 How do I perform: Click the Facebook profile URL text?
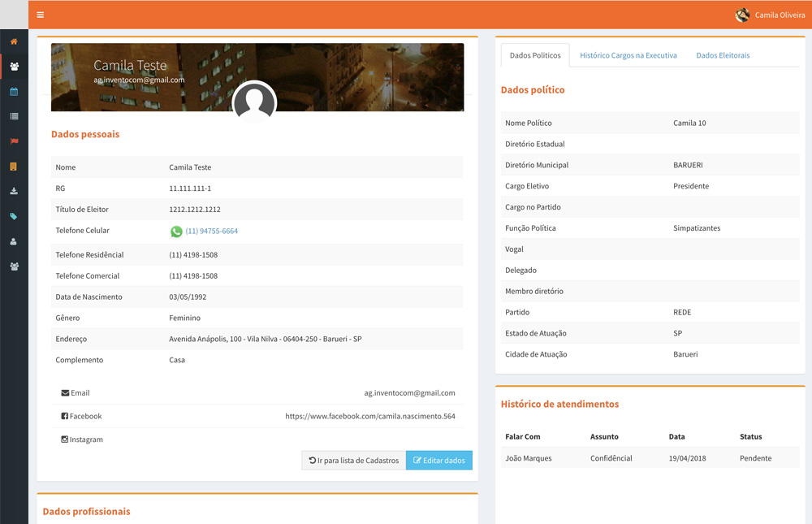point(370,416)
